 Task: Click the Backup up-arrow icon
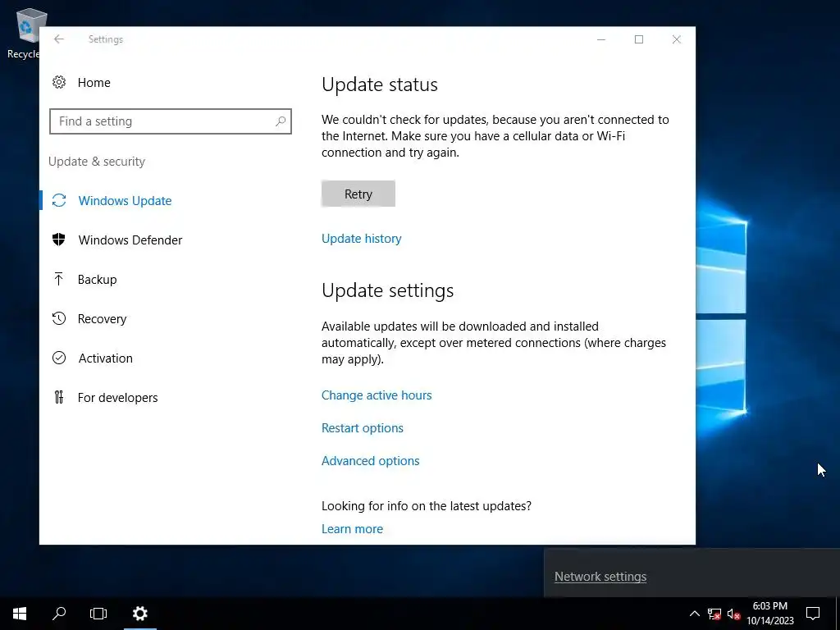click(x=59, y=279)
